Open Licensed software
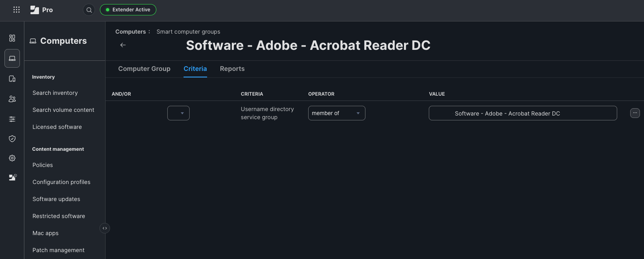 coord(57,127)
